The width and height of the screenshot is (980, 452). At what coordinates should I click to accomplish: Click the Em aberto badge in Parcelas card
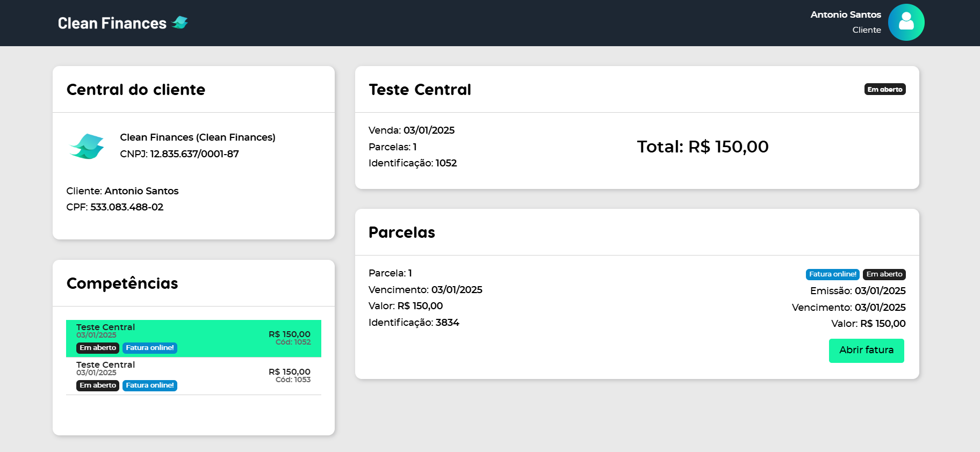pos(884,274)
